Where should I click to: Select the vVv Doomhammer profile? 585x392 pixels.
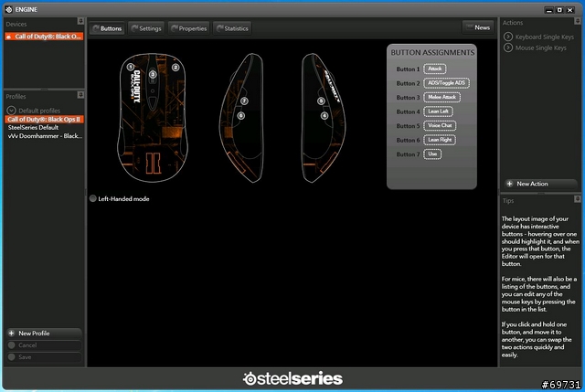pyautogui.click(x=44, y=136)
